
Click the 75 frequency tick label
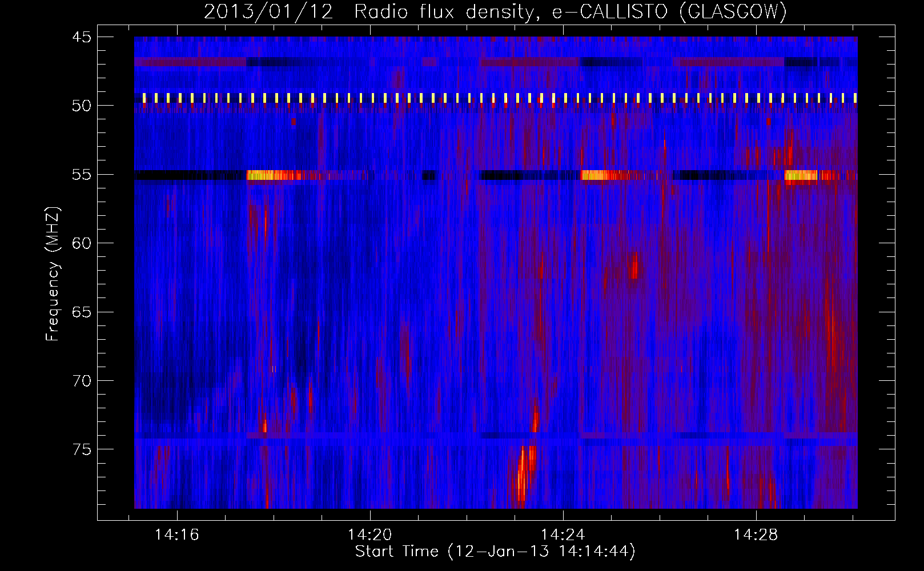click(82, 450)
